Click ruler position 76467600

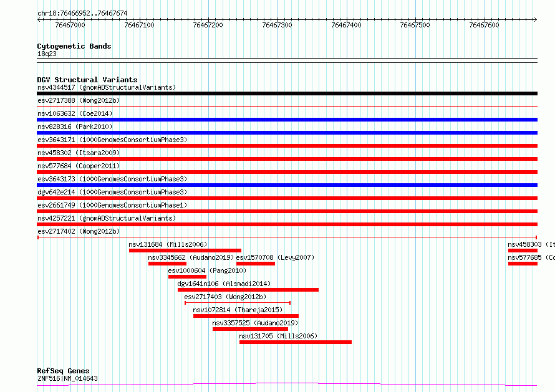click(484, 25)
